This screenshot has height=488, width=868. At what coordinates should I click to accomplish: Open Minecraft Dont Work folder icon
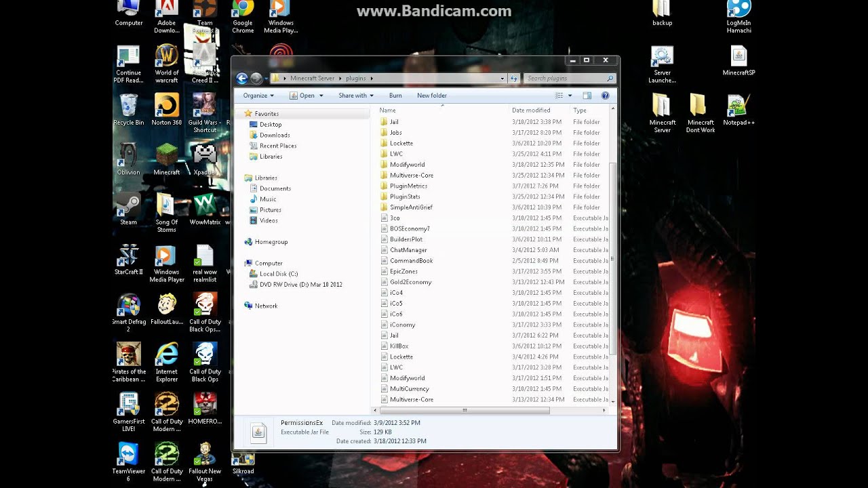700,113
